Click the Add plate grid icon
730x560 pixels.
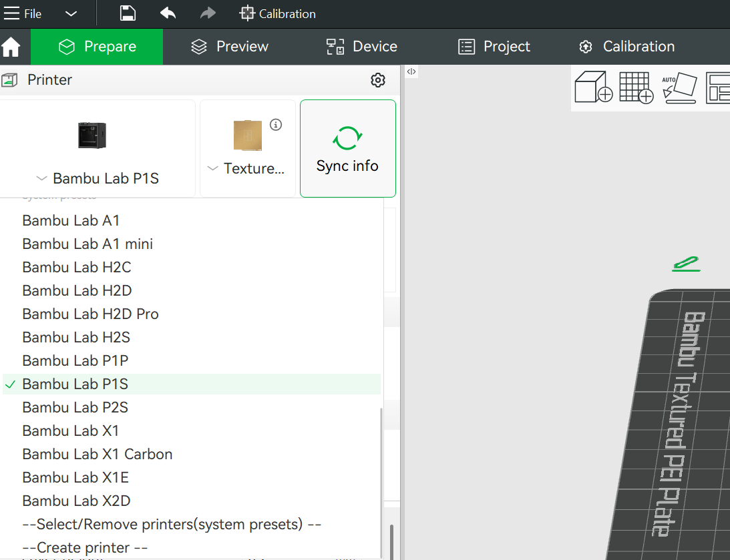[636, 87]
